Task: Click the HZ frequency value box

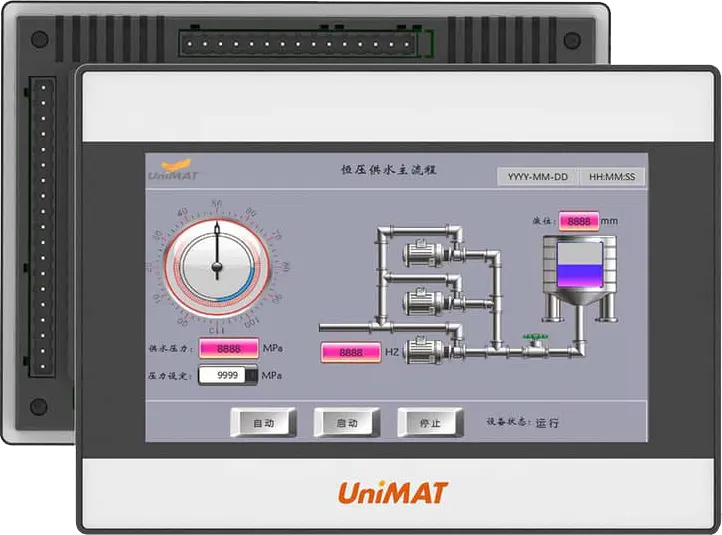Action: 350,353
